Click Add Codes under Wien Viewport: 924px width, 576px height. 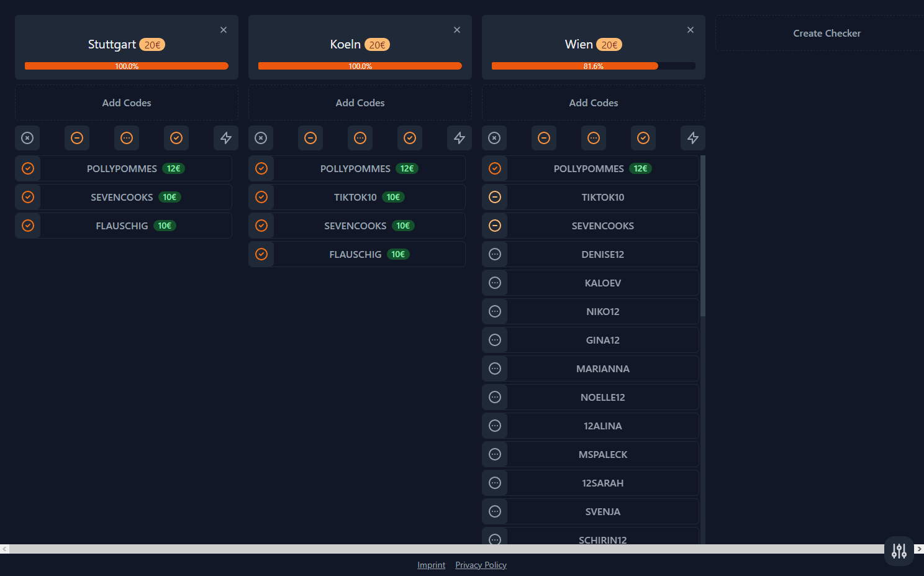pyautogui.click(x=594, y=103)
